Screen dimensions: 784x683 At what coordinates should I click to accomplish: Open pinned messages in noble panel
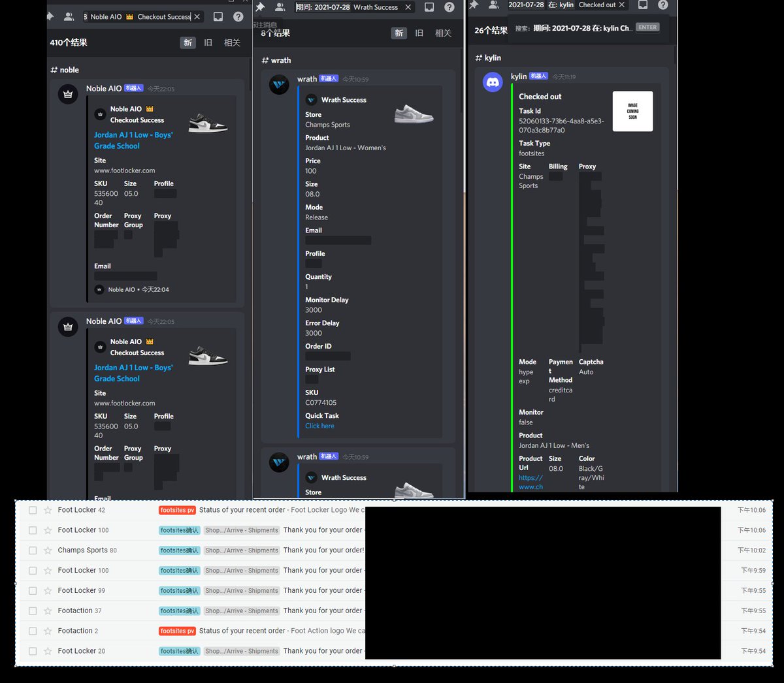[x=50, y=16]
